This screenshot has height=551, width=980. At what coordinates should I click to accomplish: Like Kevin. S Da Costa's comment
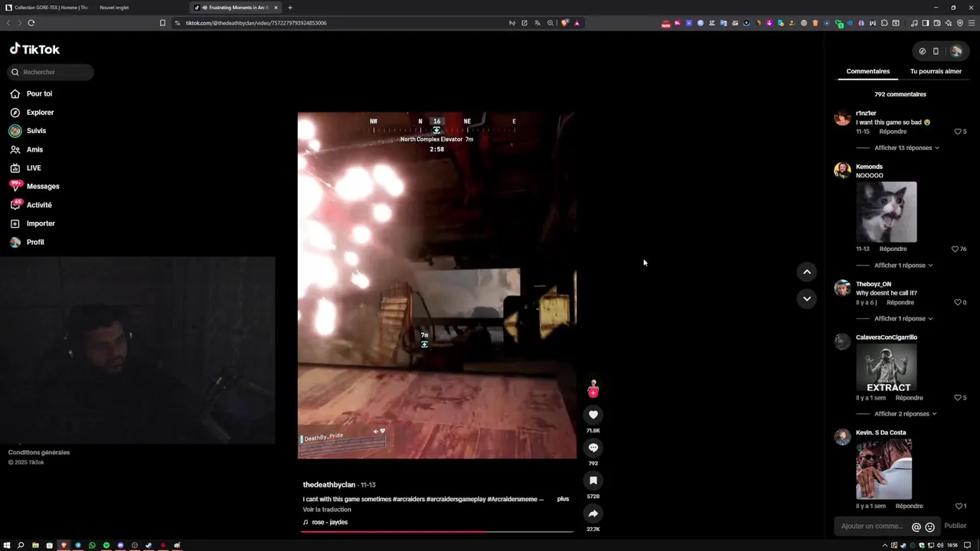[x=959, y=506]
